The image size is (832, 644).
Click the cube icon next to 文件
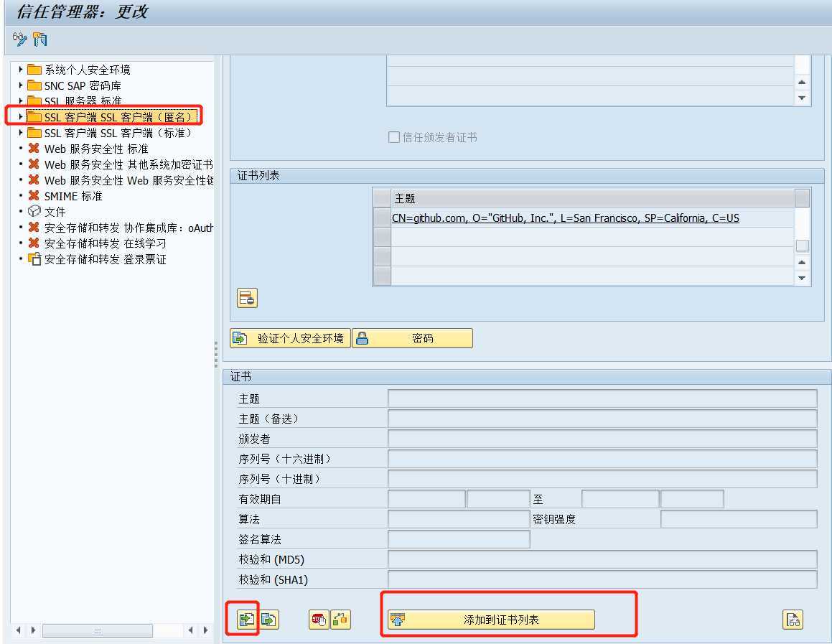pyautogui.click(x=34, y=211)
